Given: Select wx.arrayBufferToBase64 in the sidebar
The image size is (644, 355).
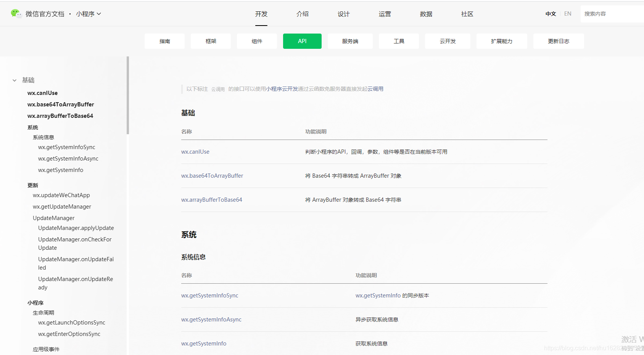Looking at the screenshot, I should (x=60, y=116).
